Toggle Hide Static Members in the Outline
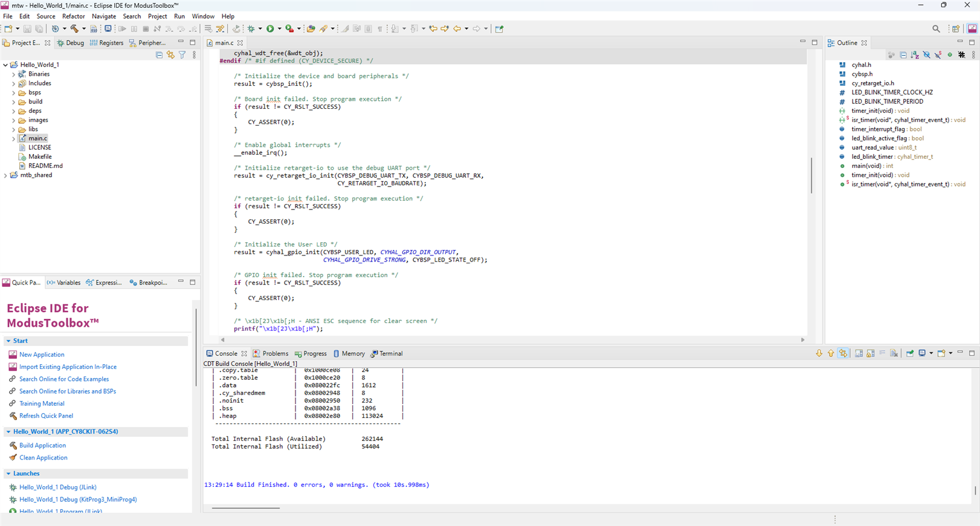This screenshot has width=980, height=526. (x=938, y=54)
